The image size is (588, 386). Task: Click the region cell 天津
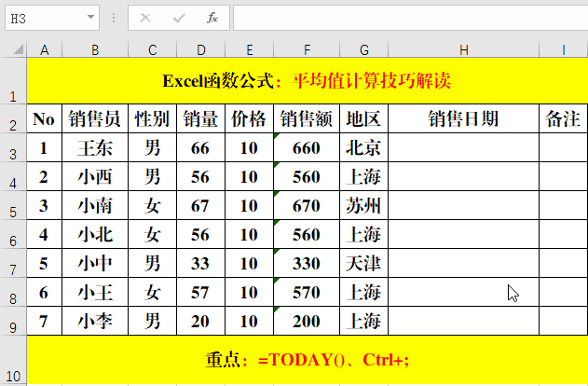[364, 263]
